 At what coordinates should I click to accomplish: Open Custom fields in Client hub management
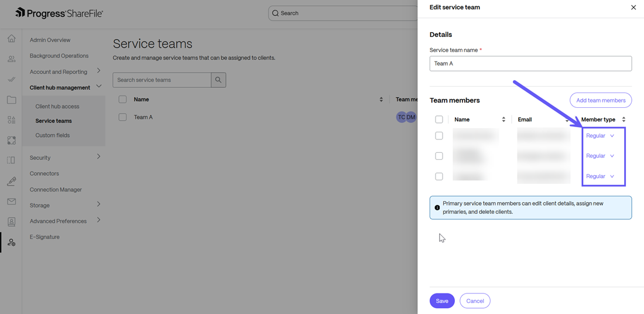click(53, 135)
